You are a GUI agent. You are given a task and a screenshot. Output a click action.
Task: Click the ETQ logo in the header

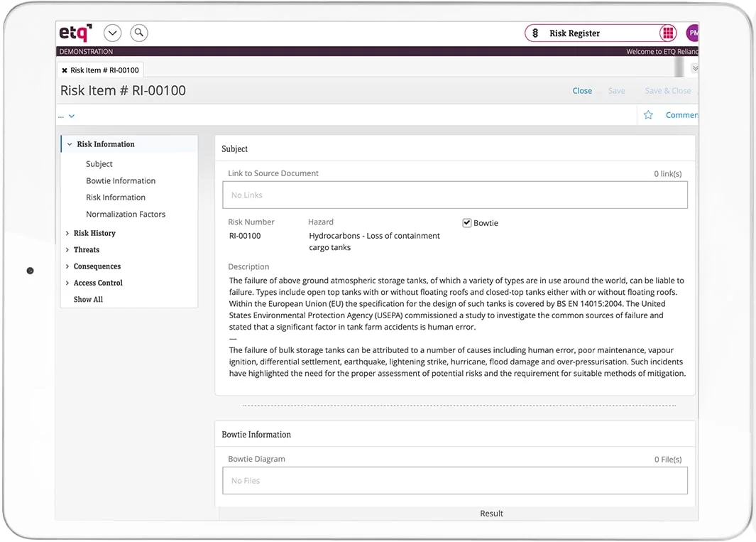(74, 32)
